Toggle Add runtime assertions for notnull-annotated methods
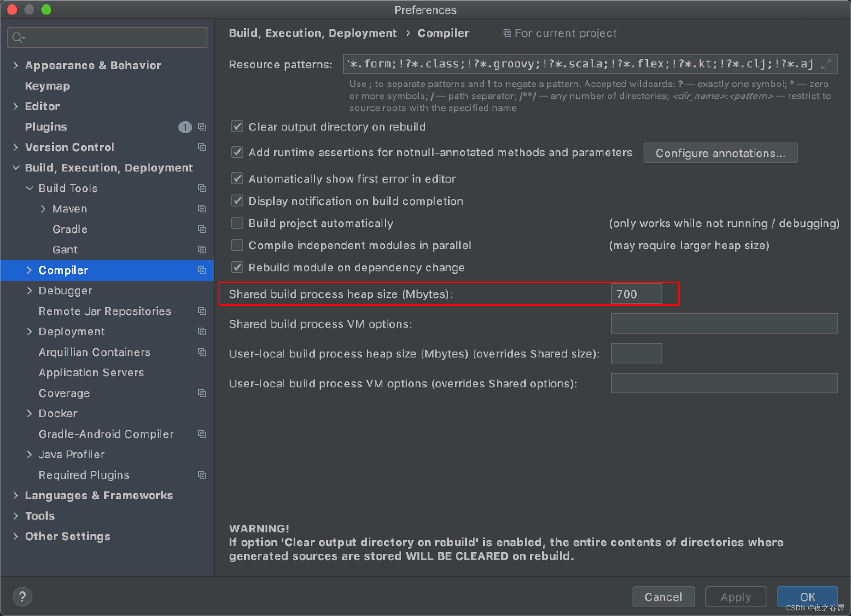Screen dimensions: 851x616 (x=237, y=152)
